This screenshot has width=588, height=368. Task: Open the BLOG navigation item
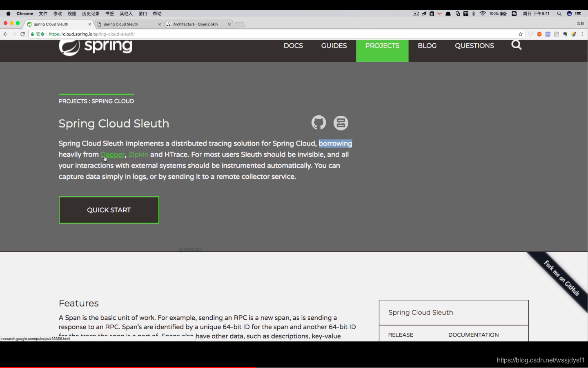(x=427, y=46)
